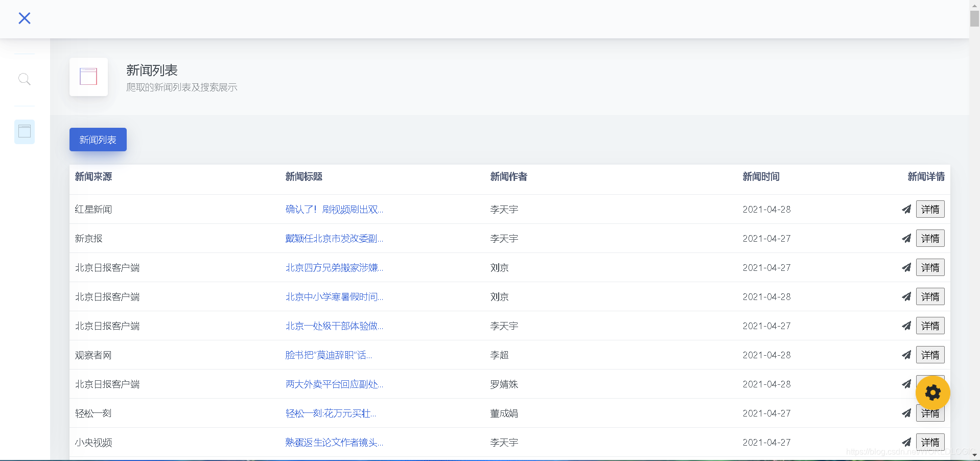Click the send icon next to 红星新闻 row
The width and height of the screenshot is (980, 461).
point(906,209)
